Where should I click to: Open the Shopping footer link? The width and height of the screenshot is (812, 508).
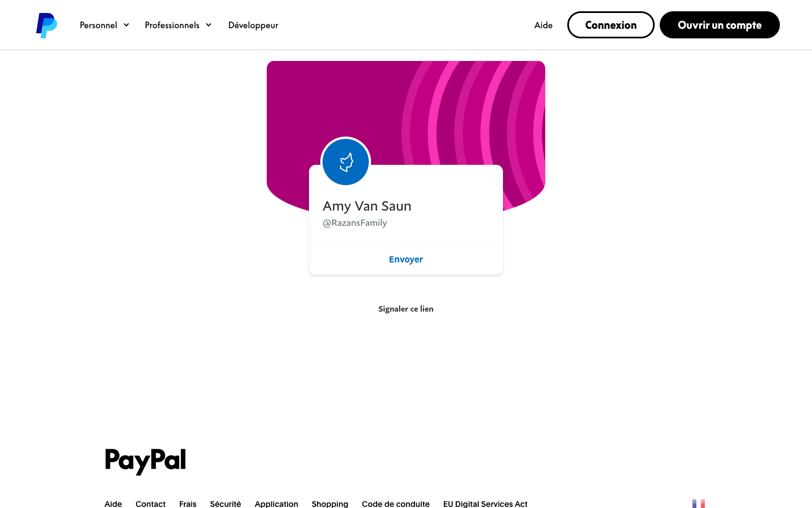[330, 503]
